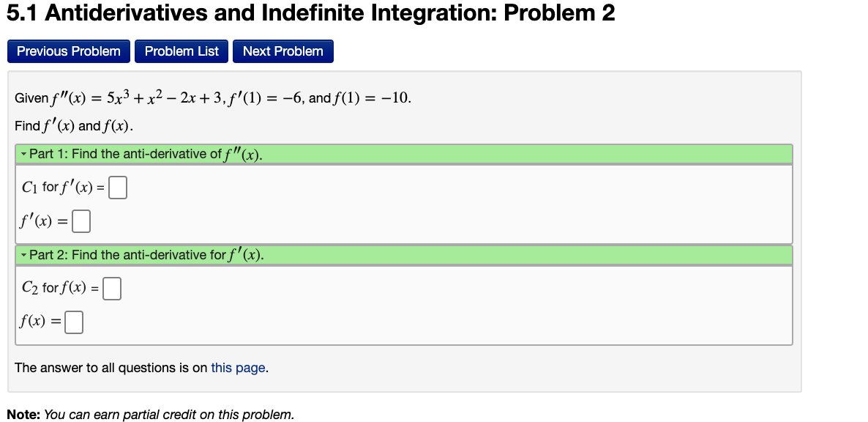
Task: Click the disclosure triangle on Part 2 header
Action: click(x=23, y=255)
